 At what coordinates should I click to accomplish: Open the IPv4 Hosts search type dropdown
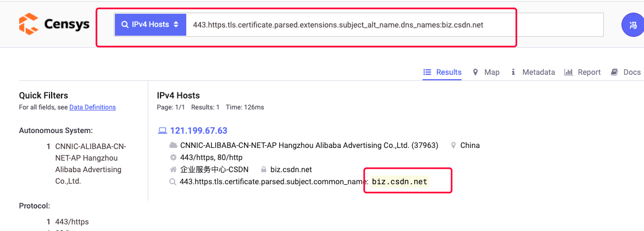pos(151,25)
